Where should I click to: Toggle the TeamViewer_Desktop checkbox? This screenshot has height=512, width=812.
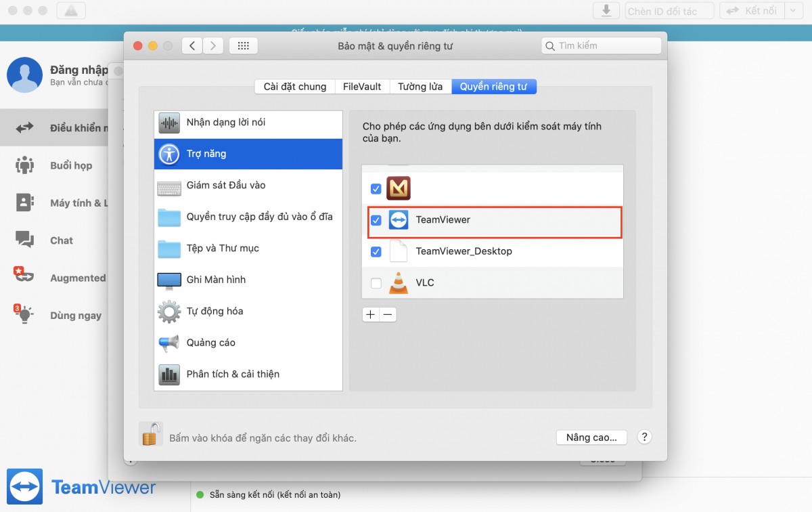[x=376, y=251]
